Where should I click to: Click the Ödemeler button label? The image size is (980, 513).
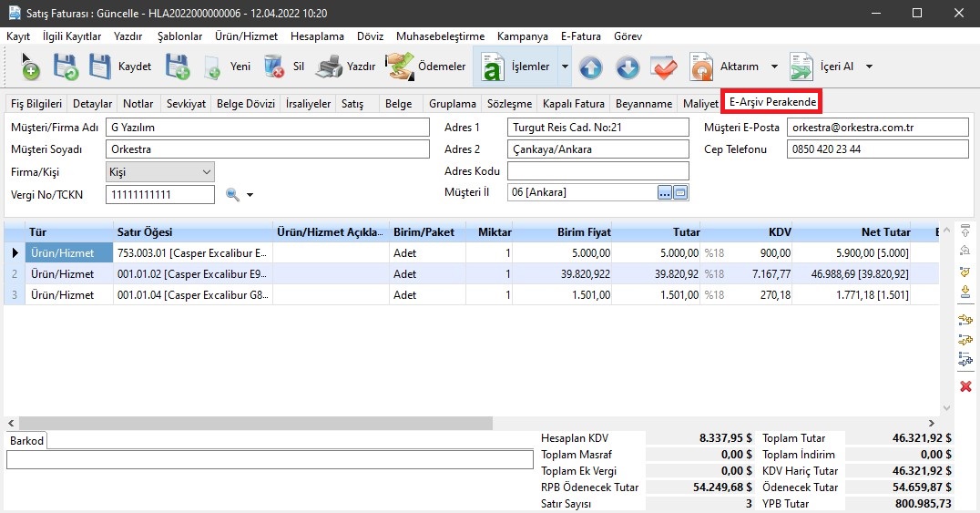442,67
